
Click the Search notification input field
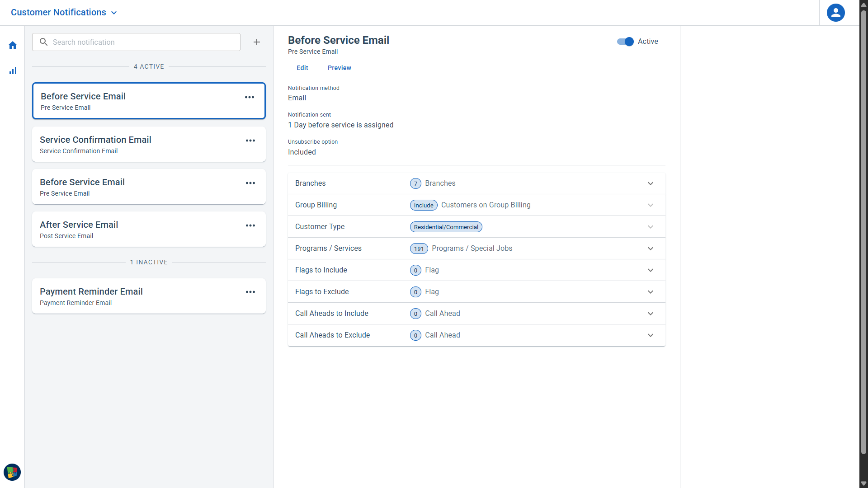[140, 42]
